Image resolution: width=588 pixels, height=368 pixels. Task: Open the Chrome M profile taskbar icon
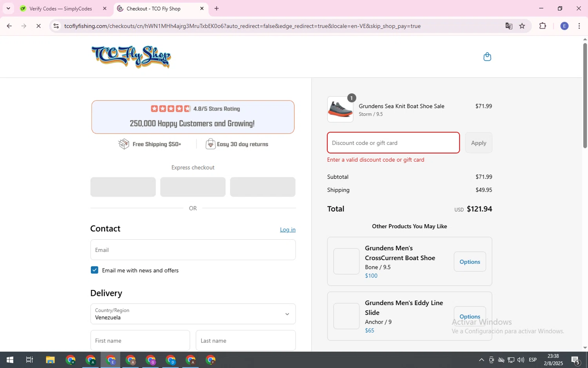71,360
